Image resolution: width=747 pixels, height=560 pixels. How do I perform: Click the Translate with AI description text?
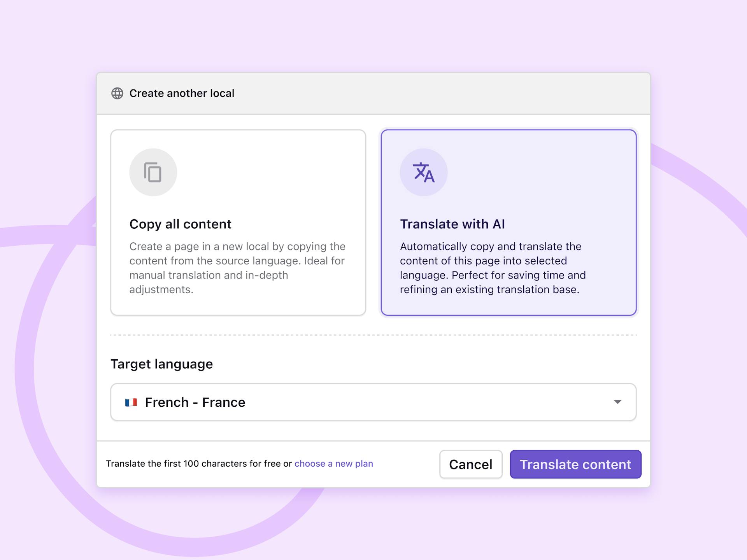click(493, 268)
